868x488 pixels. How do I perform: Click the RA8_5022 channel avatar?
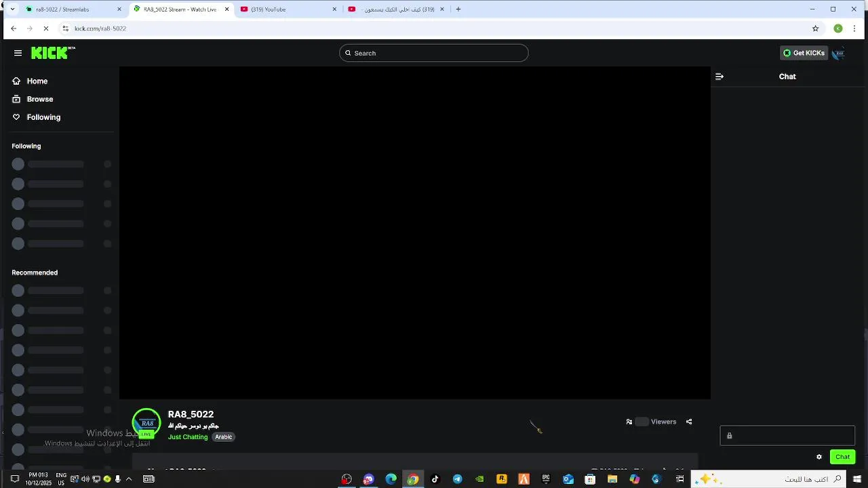[146, 423]
